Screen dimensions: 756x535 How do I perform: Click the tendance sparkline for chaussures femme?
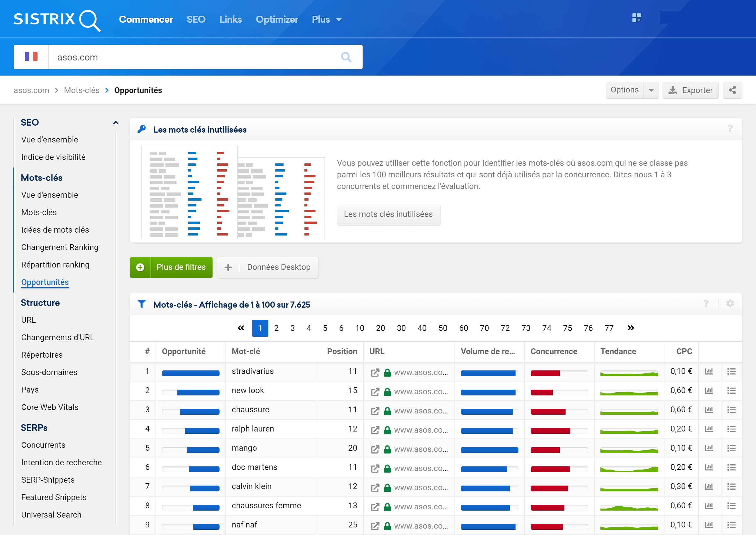629,508
